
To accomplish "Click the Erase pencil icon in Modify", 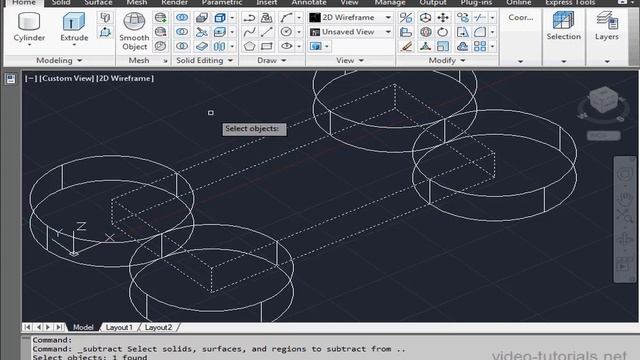I will (x=406, y=46).
